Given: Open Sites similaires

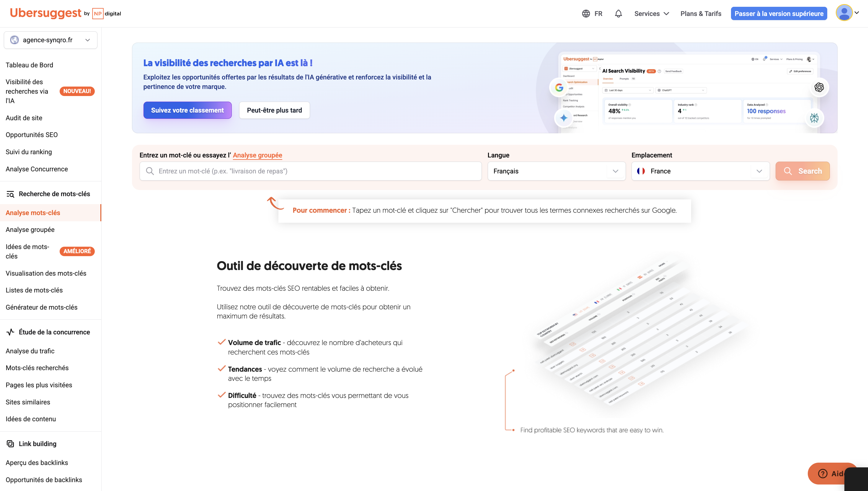Looking at the screenshot, I should pyautogui.click(x=28, y=402).
